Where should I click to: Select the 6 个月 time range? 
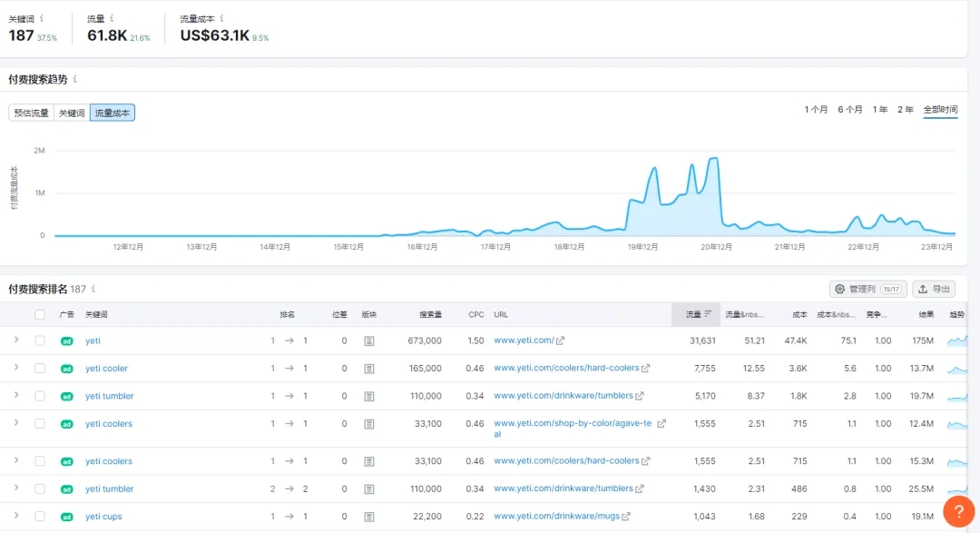point(850,109)
